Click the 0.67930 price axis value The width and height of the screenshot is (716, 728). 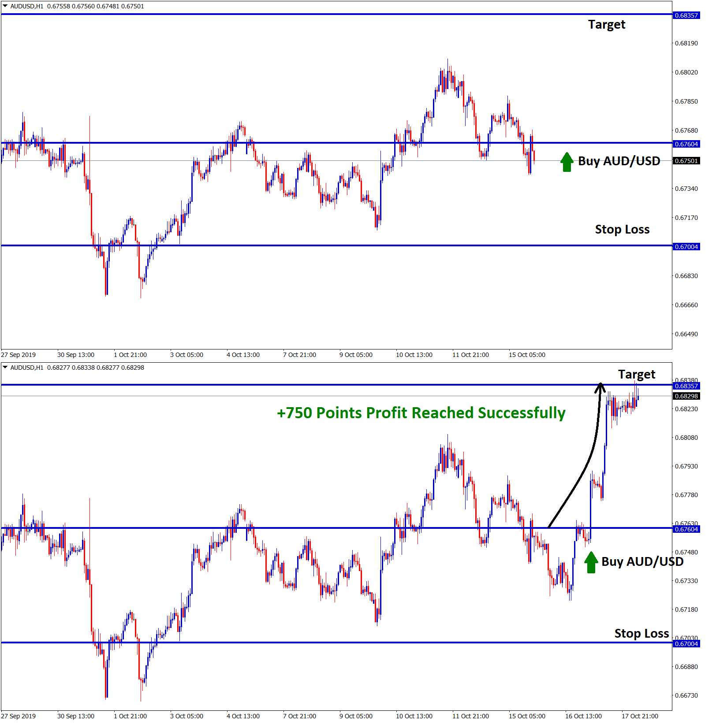[686, 466]
